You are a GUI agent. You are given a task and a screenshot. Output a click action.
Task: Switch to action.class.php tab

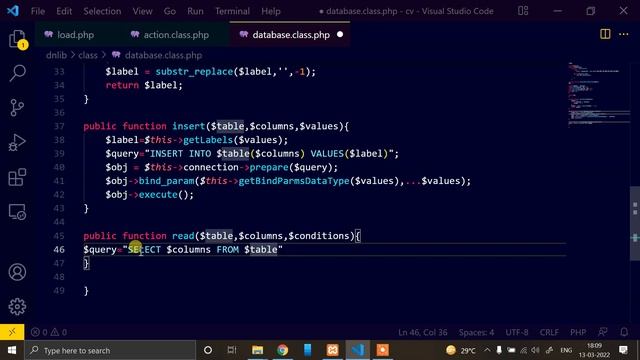click(176, 35)
